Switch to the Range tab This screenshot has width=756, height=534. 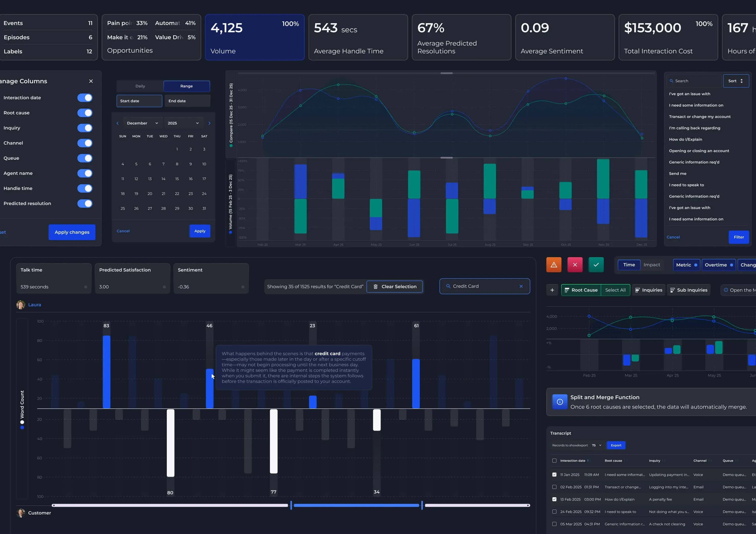pyautogui.click(x=187, y=86)
